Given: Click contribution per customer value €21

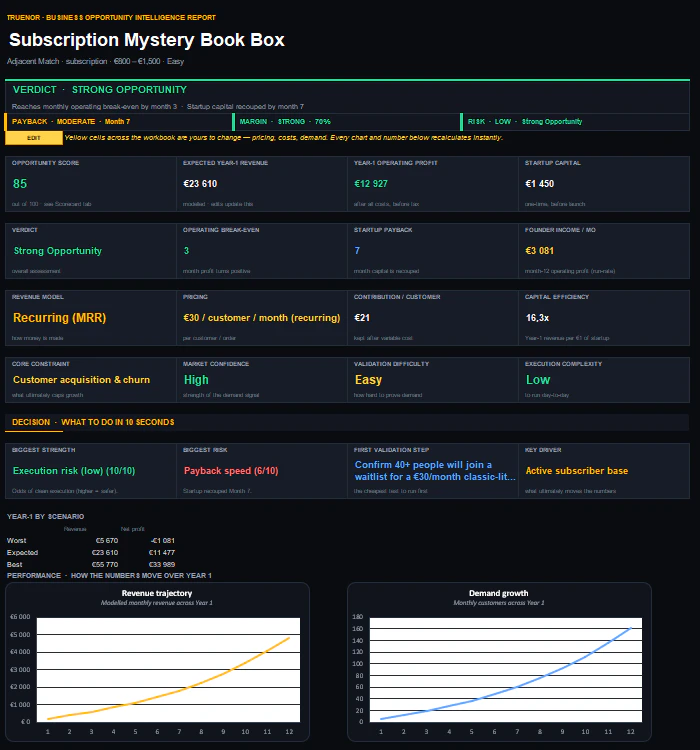Looking at the screenshot, I should point(361,318).
